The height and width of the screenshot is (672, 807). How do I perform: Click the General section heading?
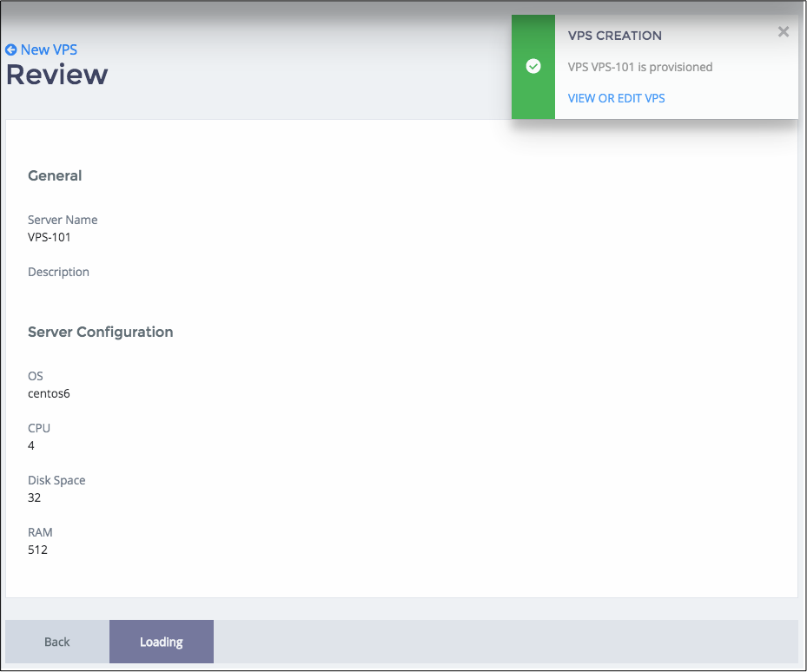pyautogui.click(x=55, y=175)
